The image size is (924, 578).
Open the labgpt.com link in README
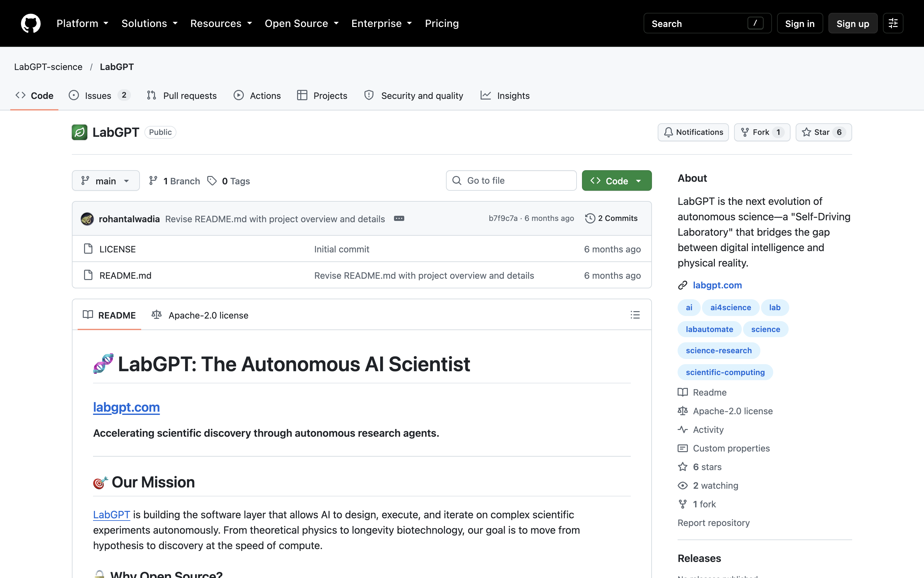click(126, 407)
